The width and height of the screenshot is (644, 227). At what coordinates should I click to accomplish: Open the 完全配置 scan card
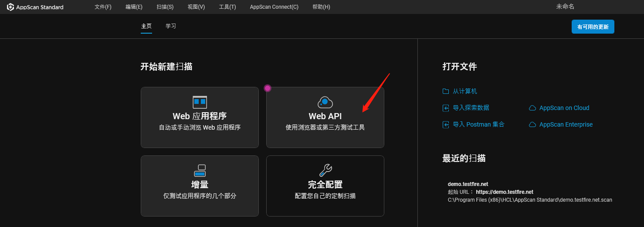click(325, 186)
